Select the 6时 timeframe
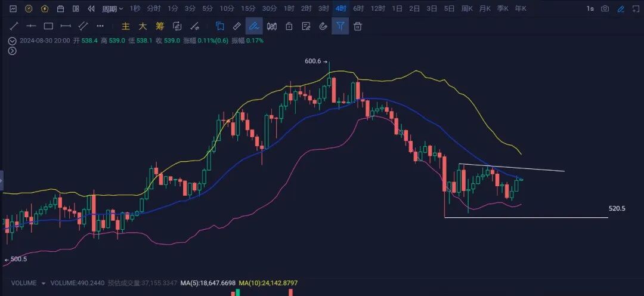 tap(358, 8)
